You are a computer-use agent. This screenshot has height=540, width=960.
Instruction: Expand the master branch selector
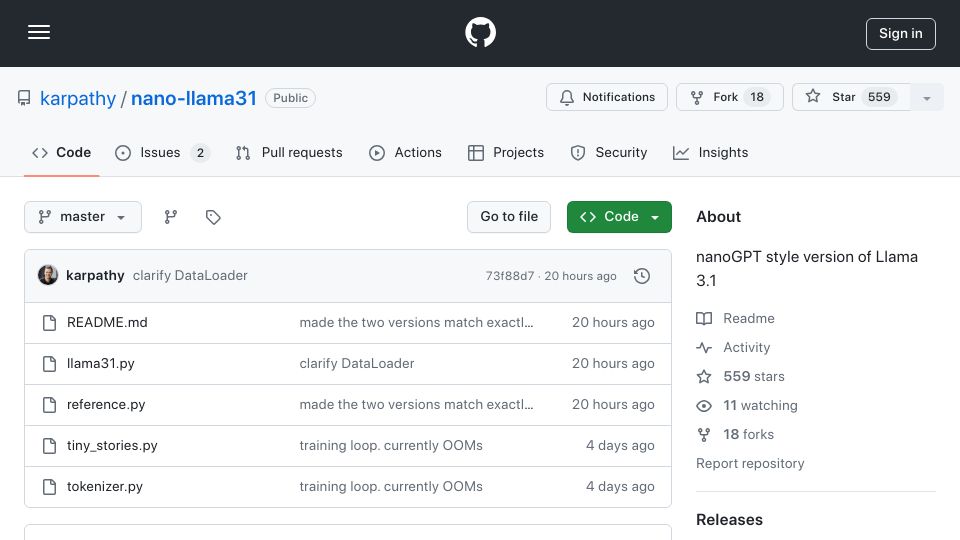(83, 217)
